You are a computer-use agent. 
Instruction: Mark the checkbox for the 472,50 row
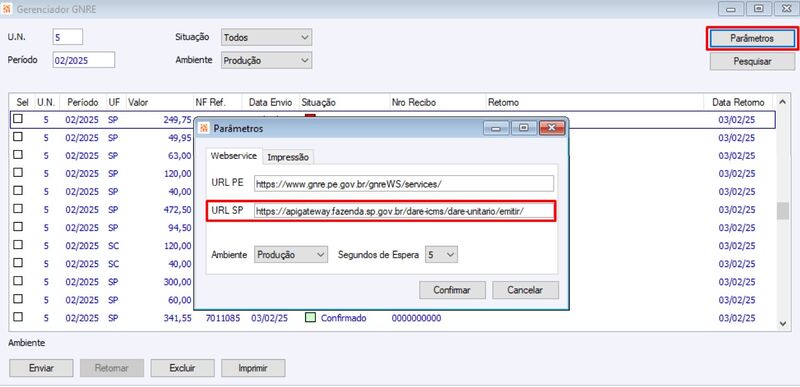click(18, 209)
